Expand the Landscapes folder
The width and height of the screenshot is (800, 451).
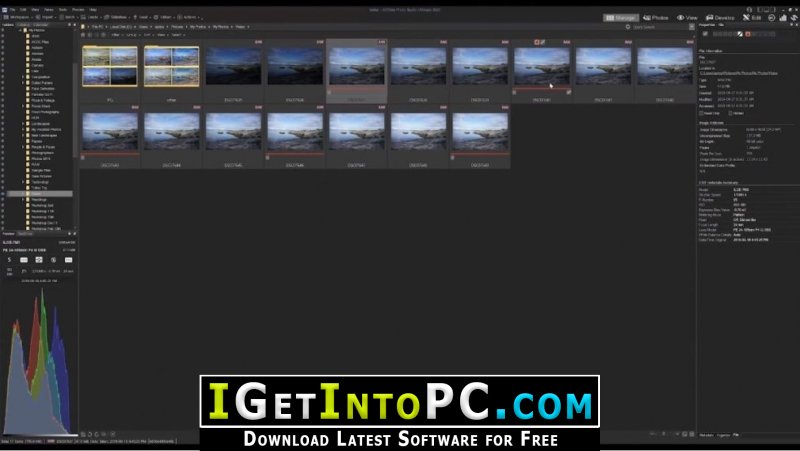click(x=23, y=123)
